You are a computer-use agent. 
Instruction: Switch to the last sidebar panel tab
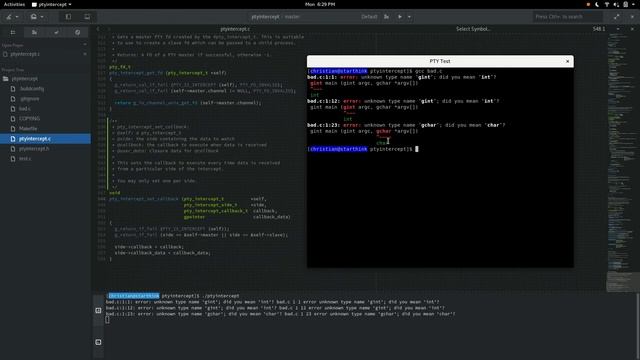(78, 32)
